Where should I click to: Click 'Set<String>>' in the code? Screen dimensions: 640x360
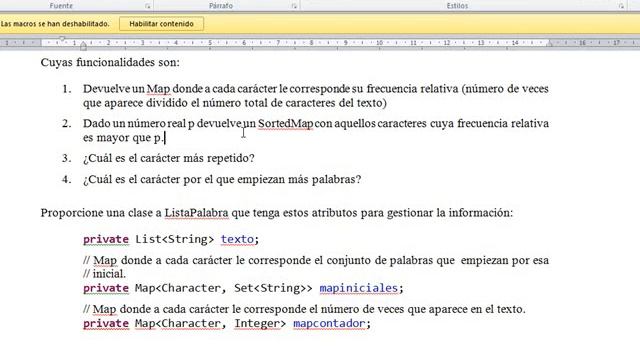[x=273, y=288]
